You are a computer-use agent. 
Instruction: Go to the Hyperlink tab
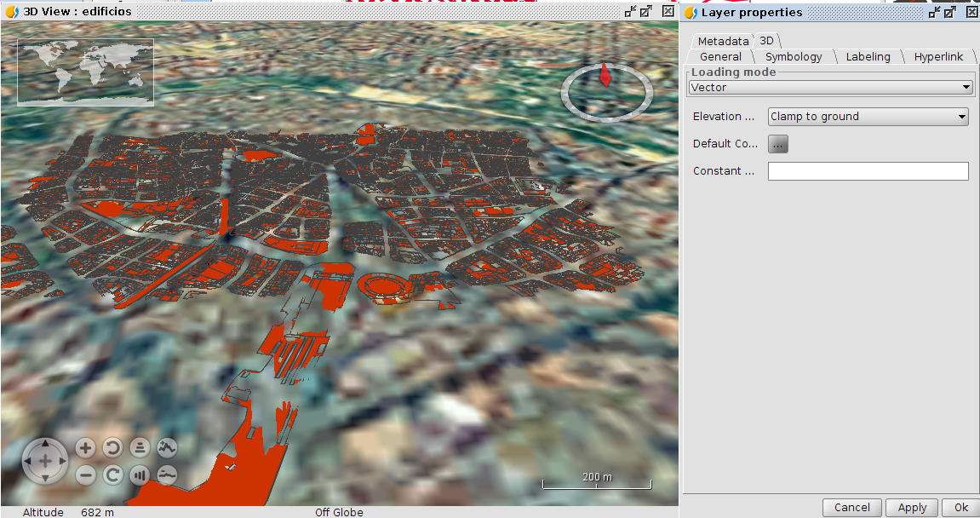938,57
